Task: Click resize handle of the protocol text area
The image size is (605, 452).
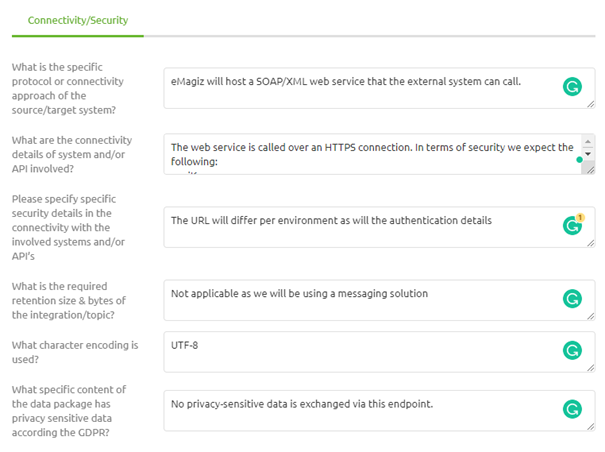Action: [591, 104]
